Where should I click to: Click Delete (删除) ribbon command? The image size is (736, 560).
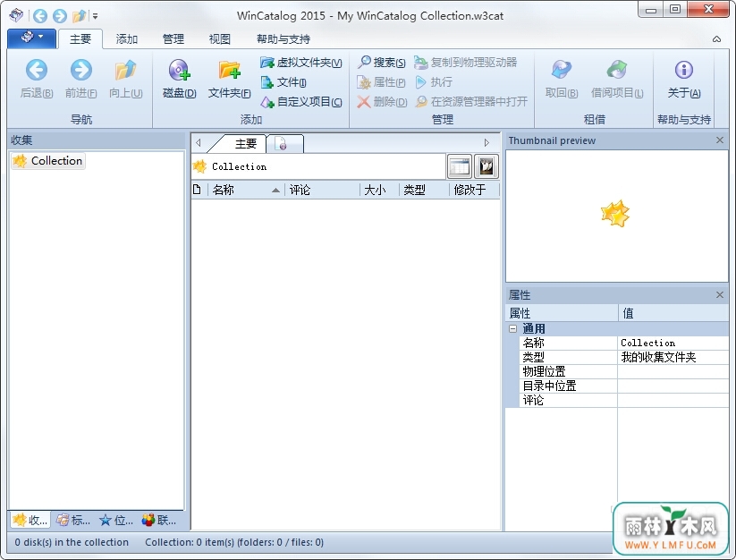click(382, 102)
